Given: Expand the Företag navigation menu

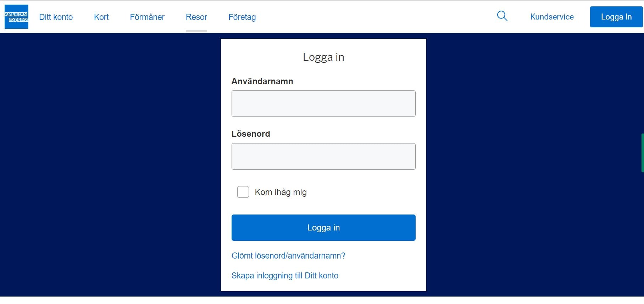Looking at the screenshot, I should tap(242, 17).
